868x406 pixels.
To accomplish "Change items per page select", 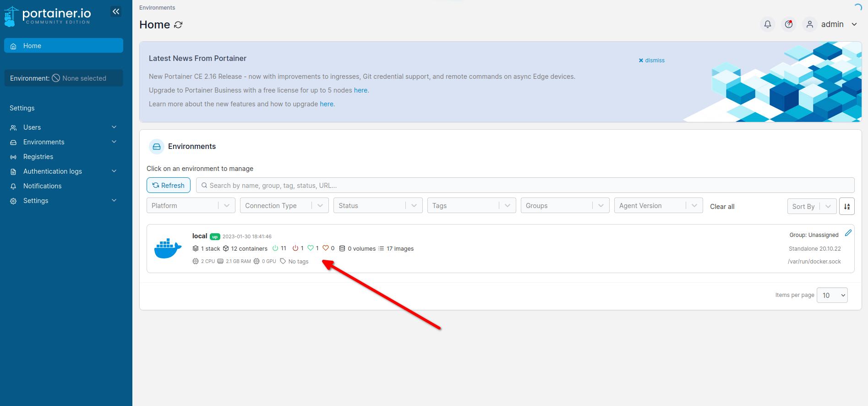I will click(832, 295).
